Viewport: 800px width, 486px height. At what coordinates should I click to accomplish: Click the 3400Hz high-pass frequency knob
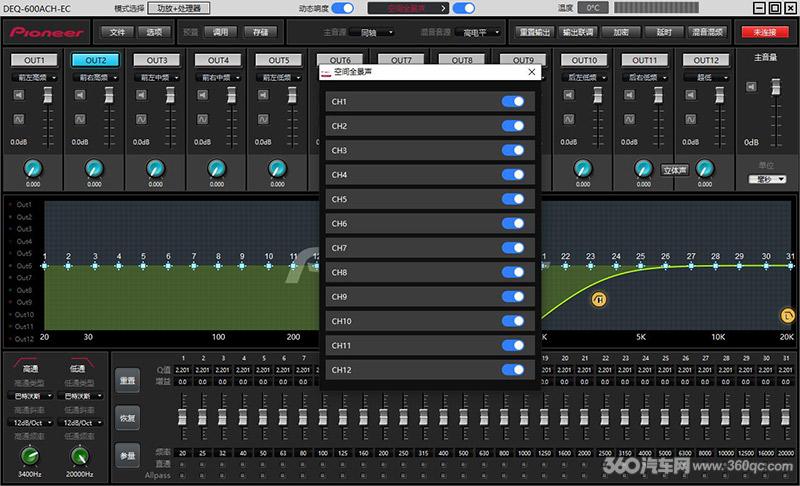click(30, 456)
